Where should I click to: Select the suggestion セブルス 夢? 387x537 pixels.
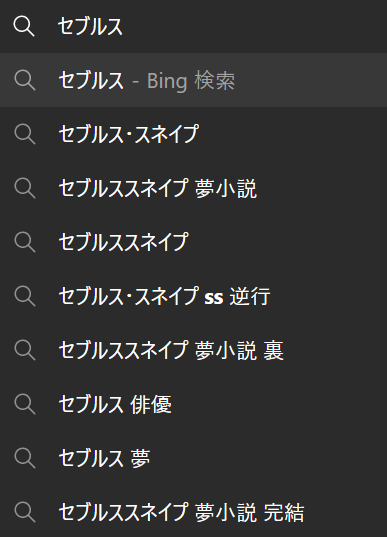pyautogui.click(x=194, y=458)
